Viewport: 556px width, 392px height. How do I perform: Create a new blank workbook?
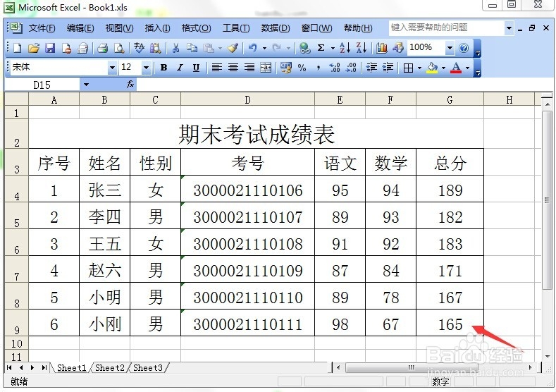coord(17,48)
